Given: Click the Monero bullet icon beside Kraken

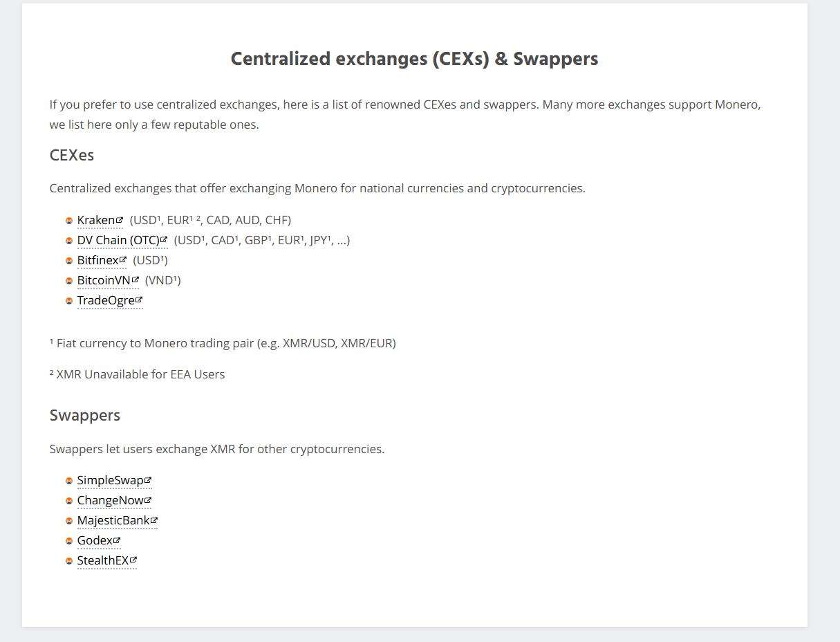Looking at the screenshot, I should click(x=69, y=221).
